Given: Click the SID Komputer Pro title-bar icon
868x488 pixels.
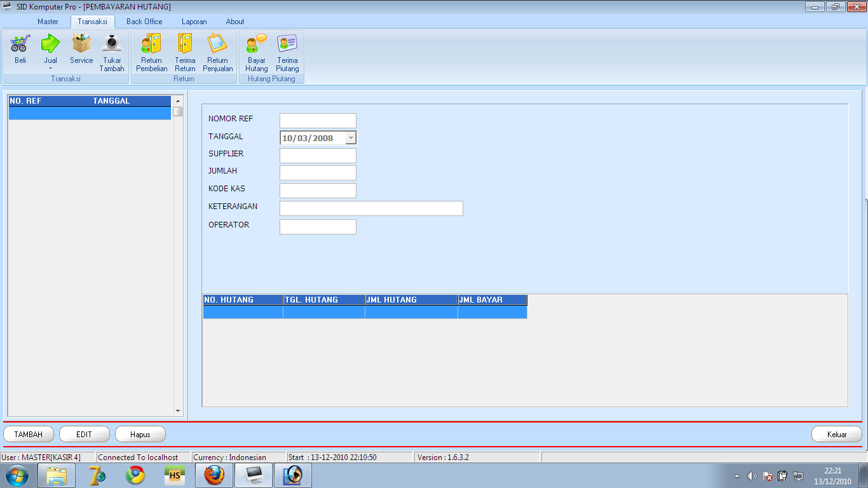Looking at the screenshot, I should point(8,6).
